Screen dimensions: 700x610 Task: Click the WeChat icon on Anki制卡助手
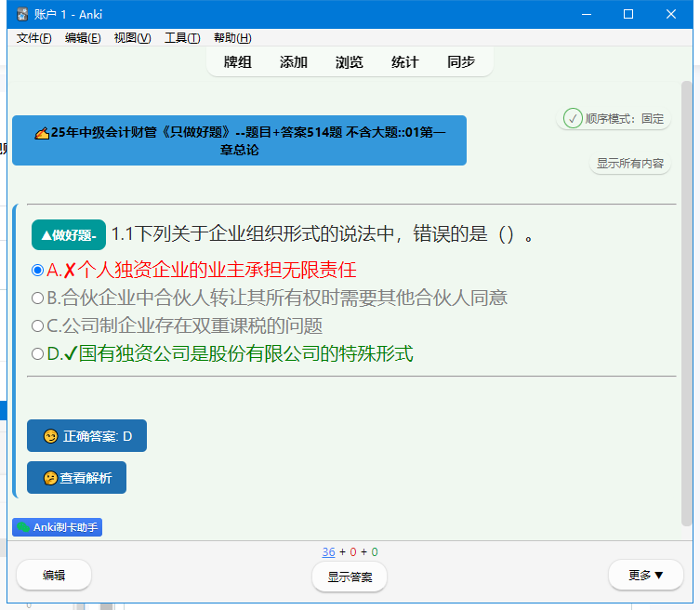tap(23, 527)
